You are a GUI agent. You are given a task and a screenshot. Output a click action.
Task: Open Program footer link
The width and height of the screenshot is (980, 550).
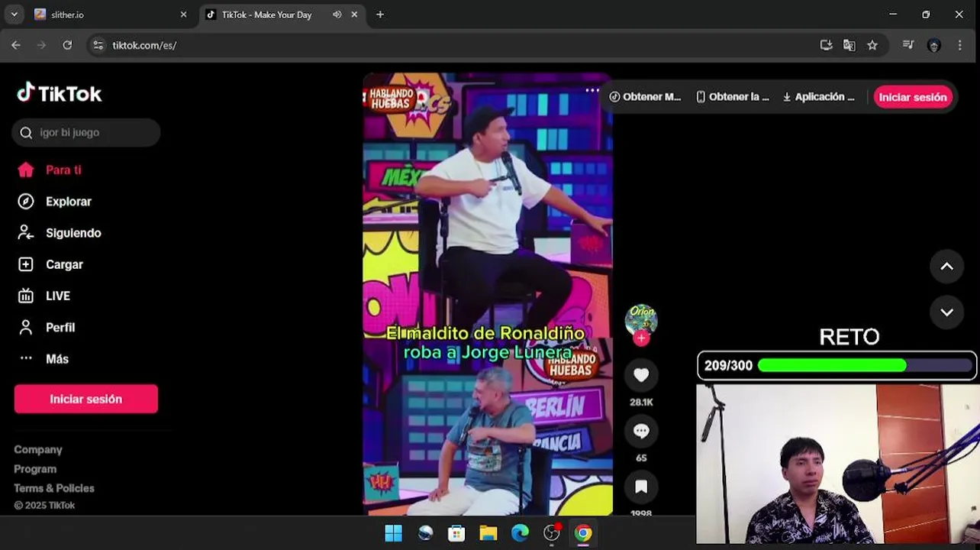(35, 468)
